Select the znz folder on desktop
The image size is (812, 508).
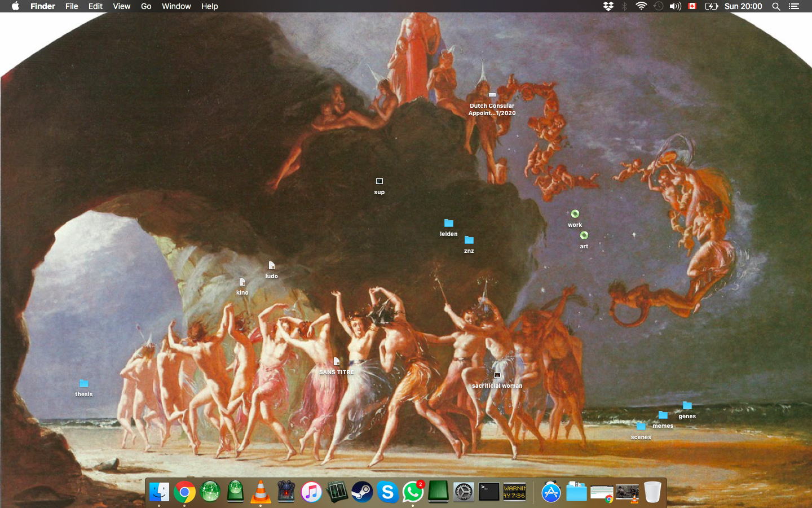[x=469, y=240]
